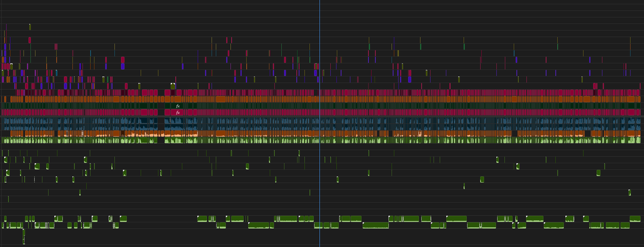Click the fx badge on the dark green clip
The width and height of the screenshot is (644, 247).
pos(178,106)
